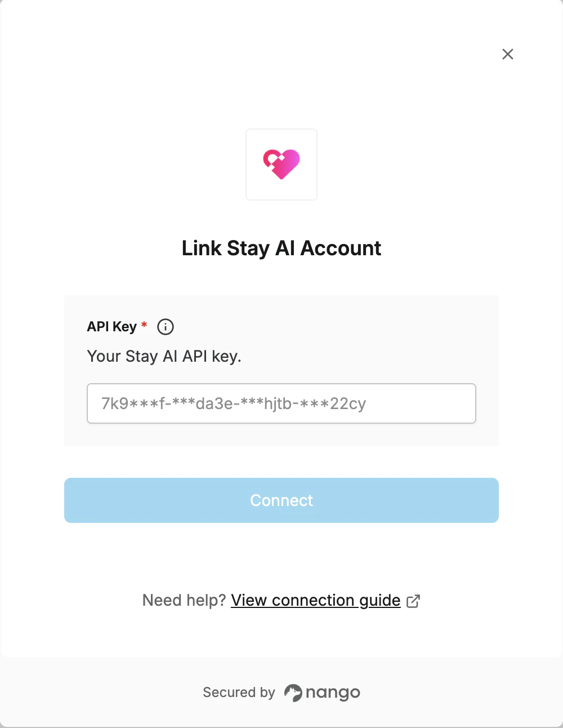The width and height of the screenshot is (563, 728).
Task: Click the 'Need help?' text
Action: (x=184, y=601)
